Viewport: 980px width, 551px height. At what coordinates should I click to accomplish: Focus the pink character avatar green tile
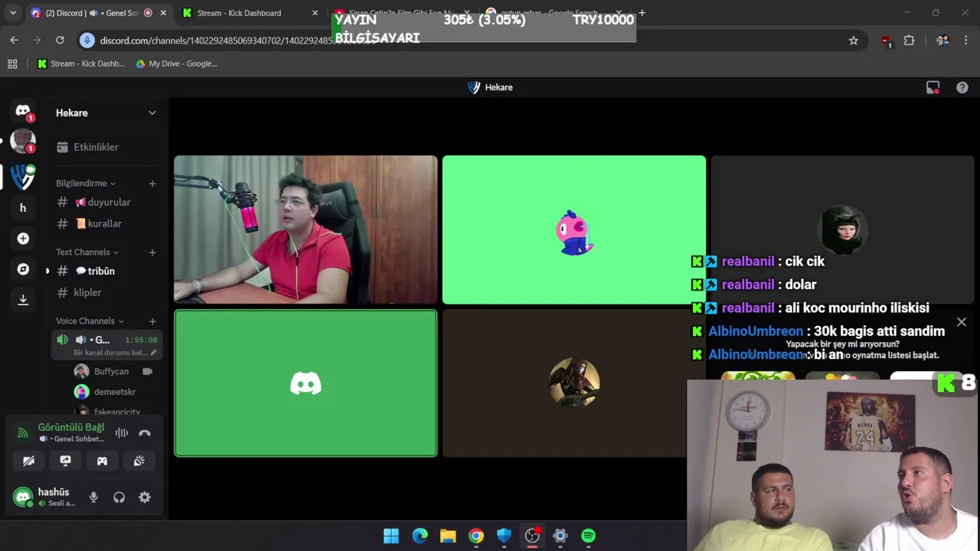click(574, 230)
